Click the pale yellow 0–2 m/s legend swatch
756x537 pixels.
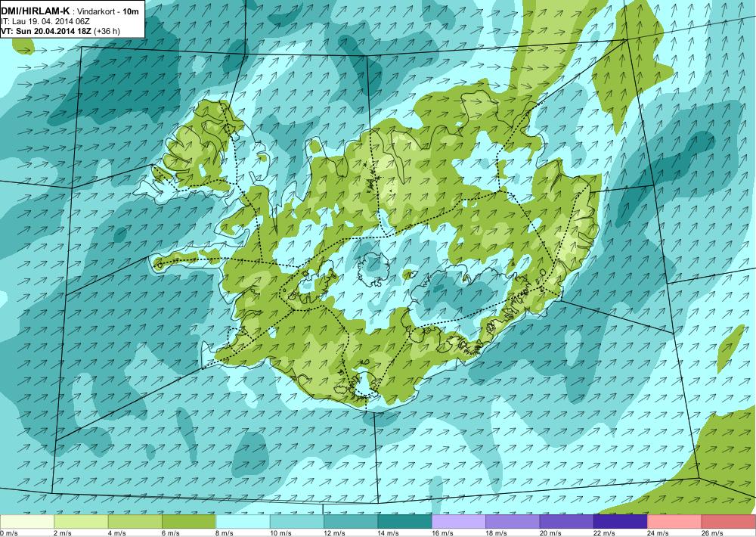(x=27, y=522)
